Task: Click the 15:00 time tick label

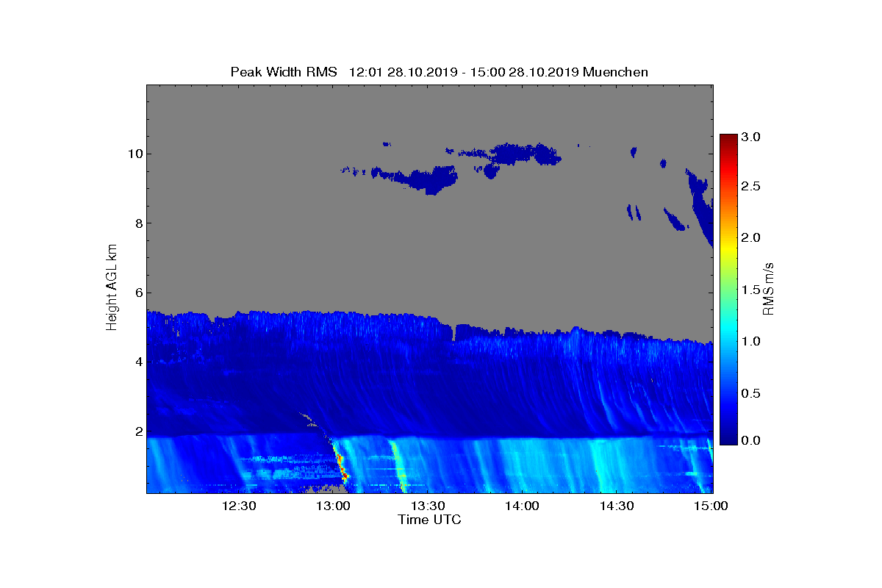Action: (711, 506)
